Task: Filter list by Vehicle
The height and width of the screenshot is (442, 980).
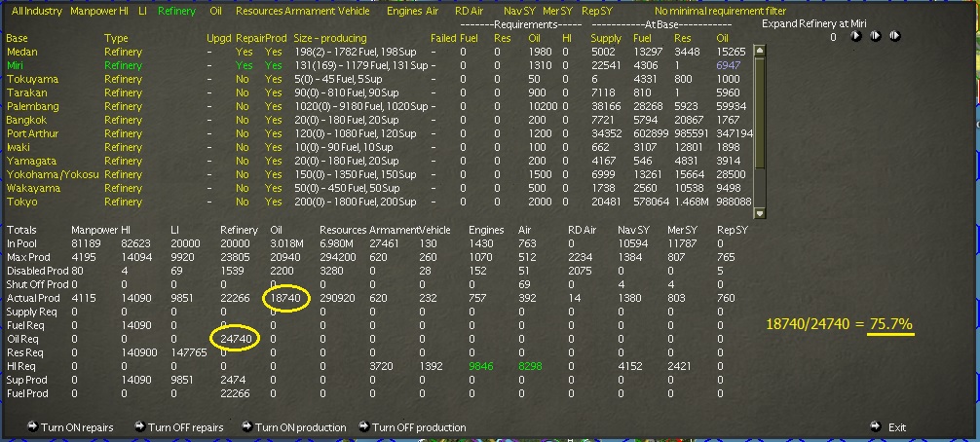Action: 354,12
